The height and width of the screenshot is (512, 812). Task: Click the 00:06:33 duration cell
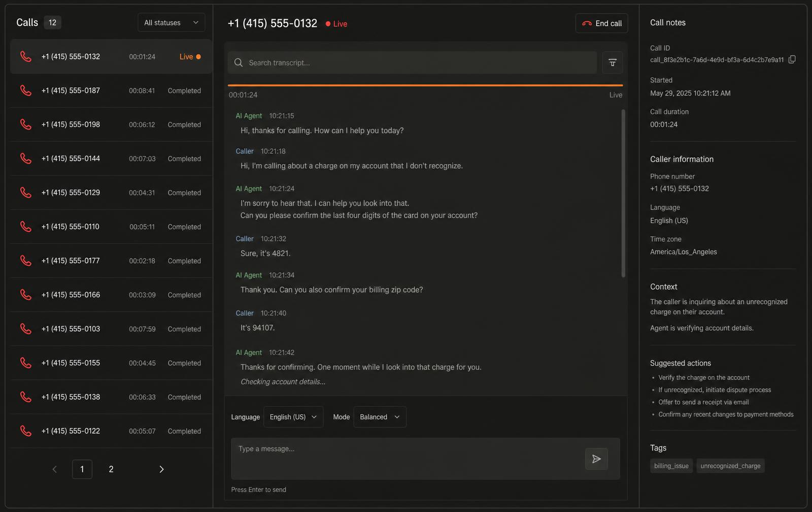142,397
